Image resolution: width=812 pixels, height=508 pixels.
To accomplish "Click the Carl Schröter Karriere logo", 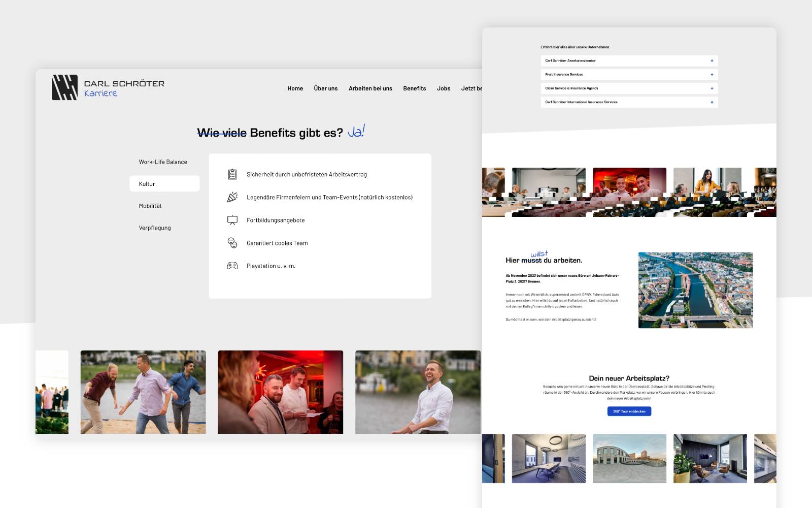I will click(x=108, y=87).
